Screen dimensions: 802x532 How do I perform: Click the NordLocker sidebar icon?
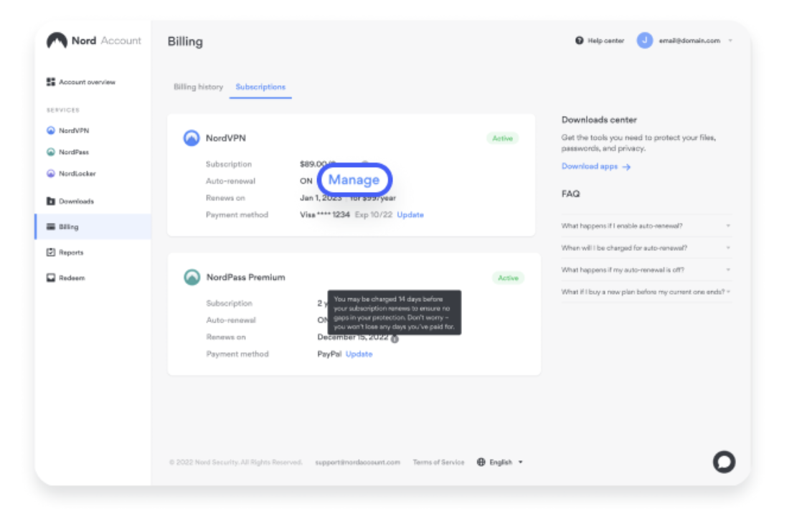(51, 174)
